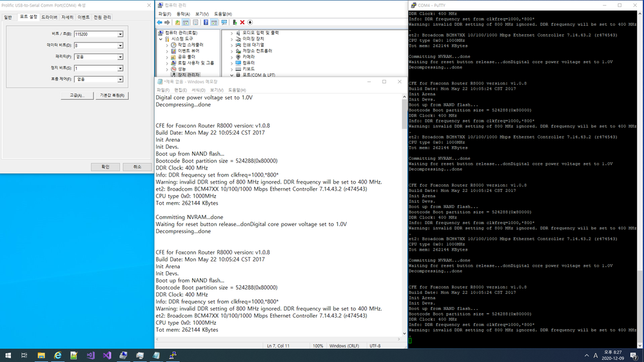This screenshot has height=362, width=644.
Task: Click the Notepad vertical scrollbar thumb
Action: [404, 114]
